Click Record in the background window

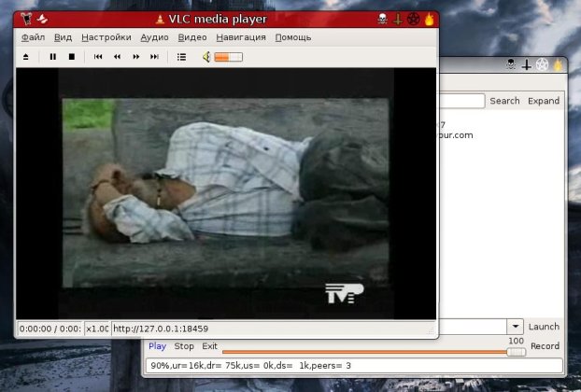tap(545, 345)
